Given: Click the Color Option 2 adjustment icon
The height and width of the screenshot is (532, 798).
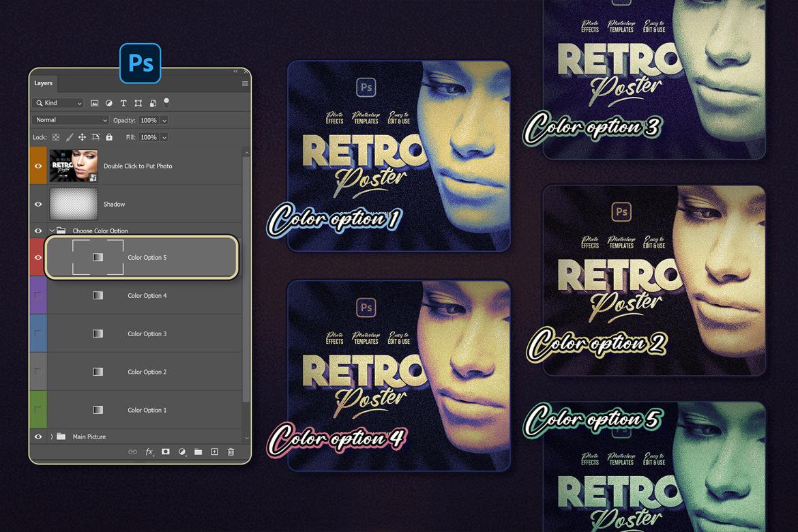Looking at the screenshot, I should [98, 372].
